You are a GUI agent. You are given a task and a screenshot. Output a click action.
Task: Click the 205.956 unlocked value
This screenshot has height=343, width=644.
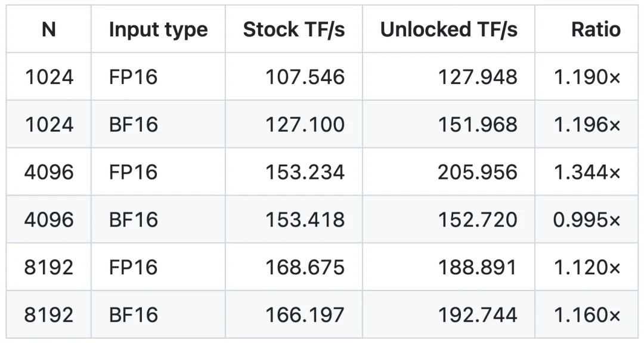(x=477, y=172)
